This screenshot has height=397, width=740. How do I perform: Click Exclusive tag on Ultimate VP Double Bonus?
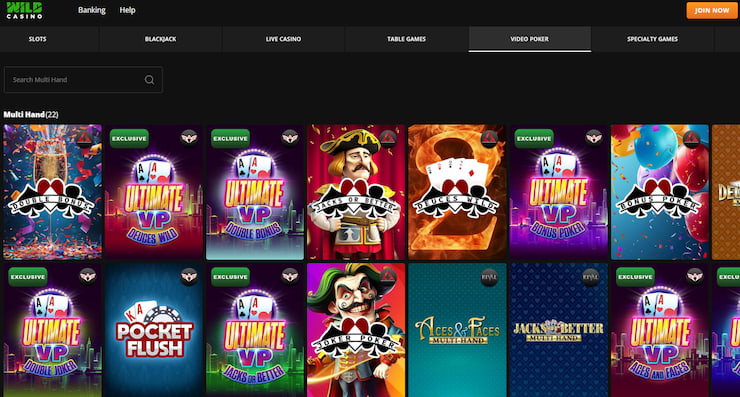point(230,138)
